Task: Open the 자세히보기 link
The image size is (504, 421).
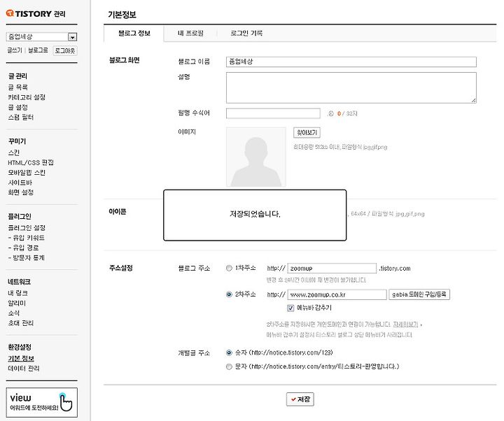Action: pyautogui.click(x=405, y=324)
